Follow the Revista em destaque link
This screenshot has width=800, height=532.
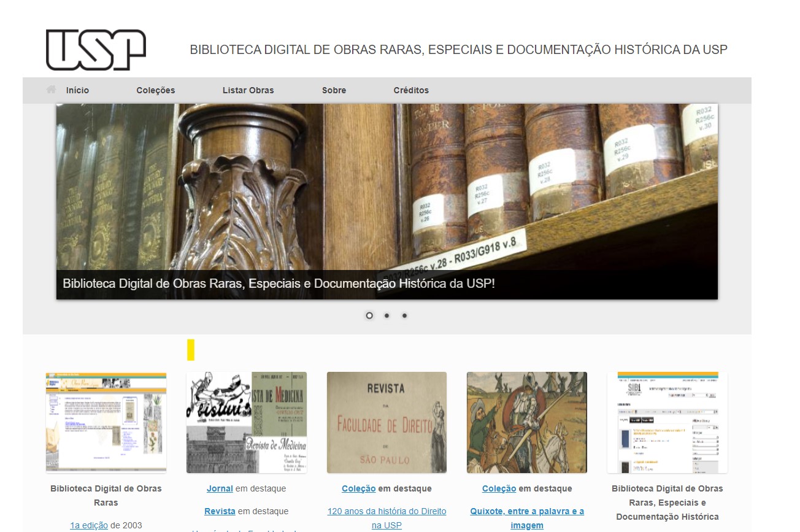tap(220, 511)
